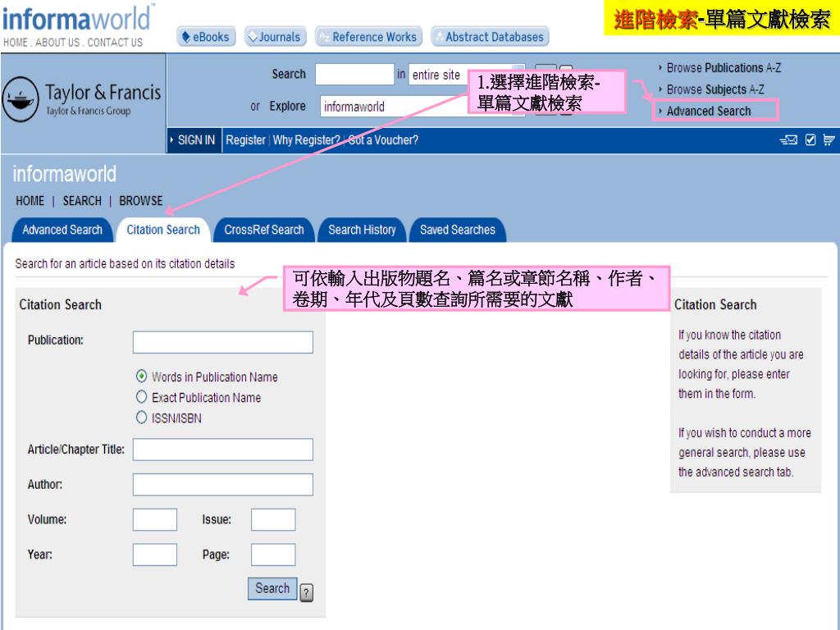Click the Page input field

[x=273, y=555]
